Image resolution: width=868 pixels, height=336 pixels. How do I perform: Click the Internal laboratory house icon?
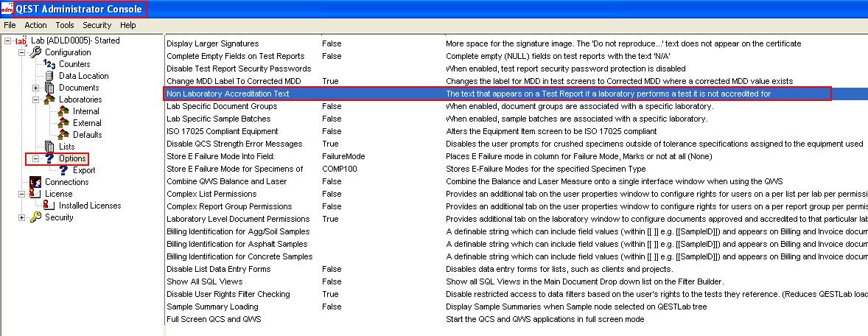63,111
